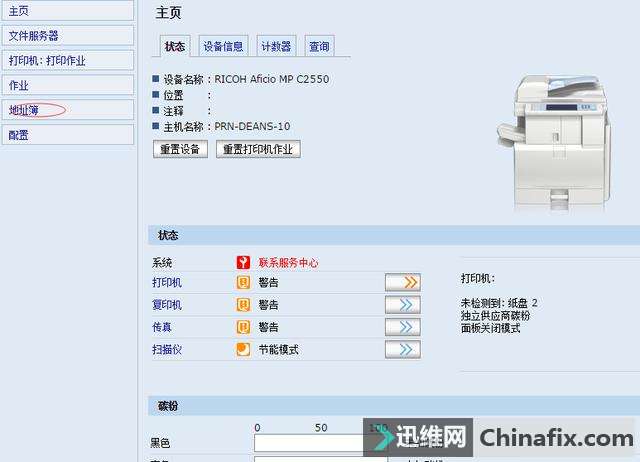640x462 pixels.
Task: Expand 打印机 details with orange arrow button
Action: coord(403,282)
